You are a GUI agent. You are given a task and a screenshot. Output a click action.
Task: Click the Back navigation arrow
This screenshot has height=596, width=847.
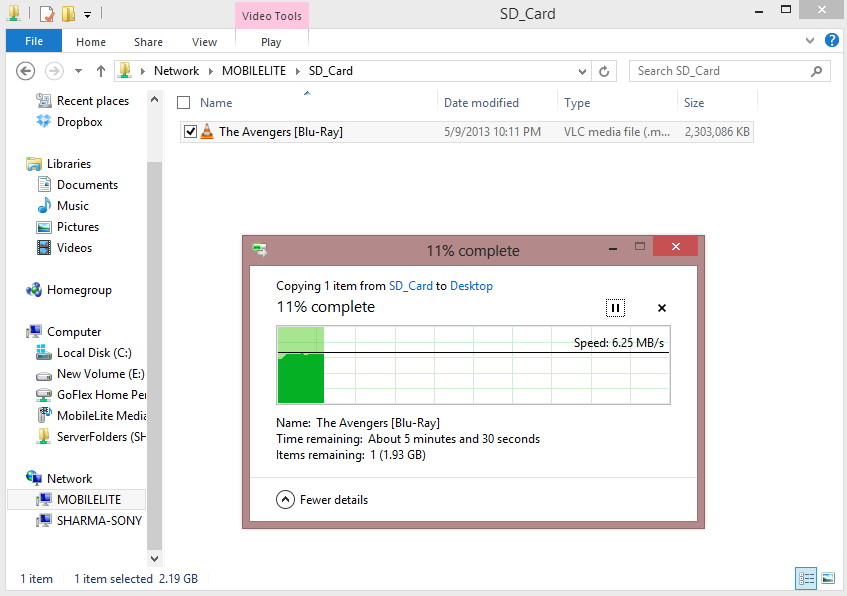coord(27,71)
